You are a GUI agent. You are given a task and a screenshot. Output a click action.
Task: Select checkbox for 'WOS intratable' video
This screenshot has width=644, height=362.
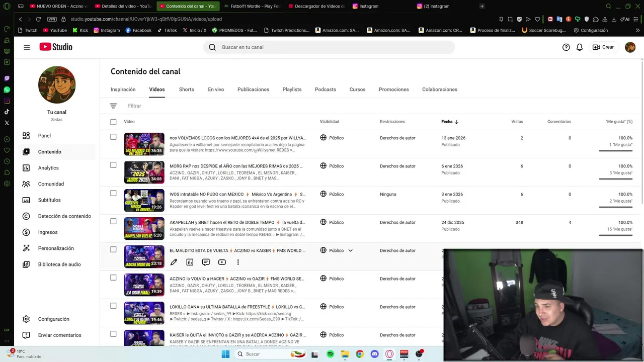click(x=113, y=193)
